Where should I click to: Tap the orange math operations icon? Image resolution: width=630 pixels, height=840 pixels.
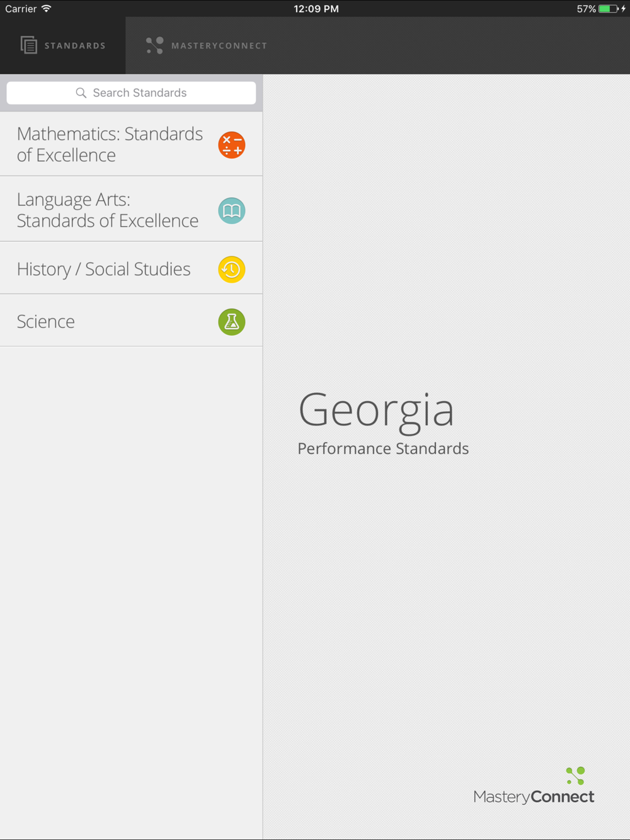pyautogui.click(x=232, y=145)
